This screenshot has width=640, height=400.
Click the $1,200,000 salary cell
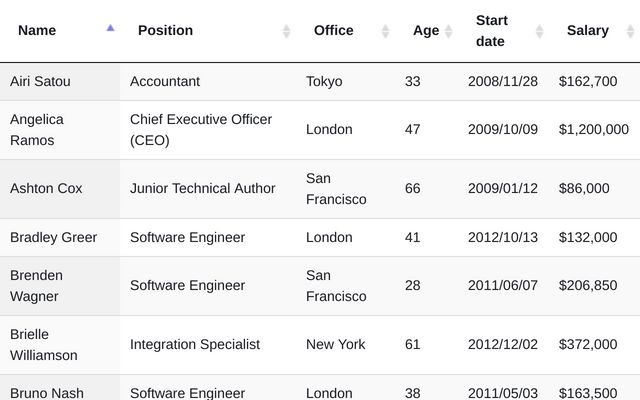[594, 129]
